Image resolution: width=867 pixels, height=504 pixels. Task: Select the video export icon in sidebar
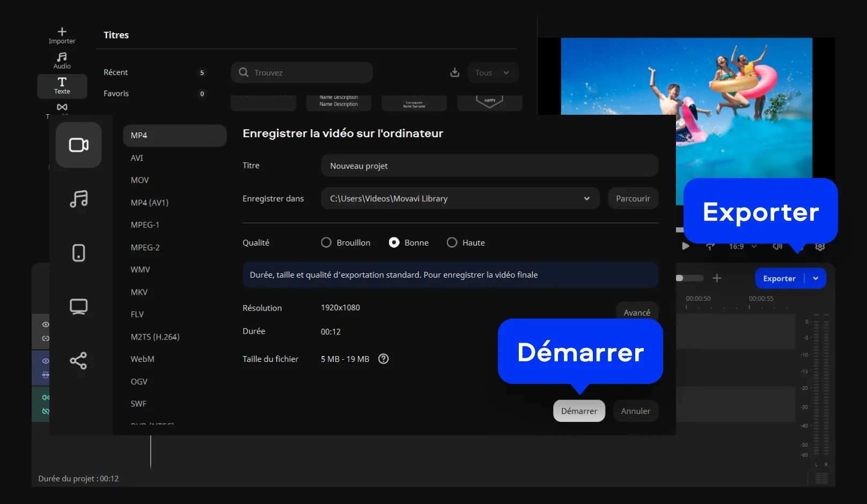[78, 145]
